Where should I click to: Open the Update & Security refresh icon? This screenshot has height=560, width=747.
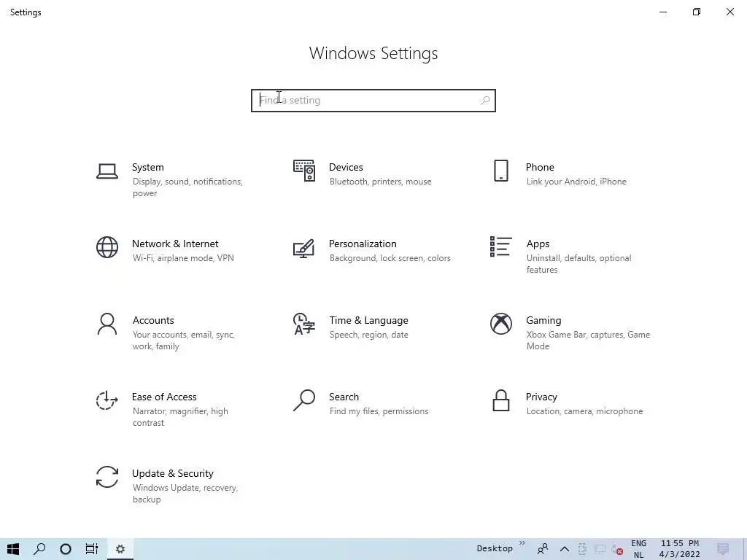[107, 477]
